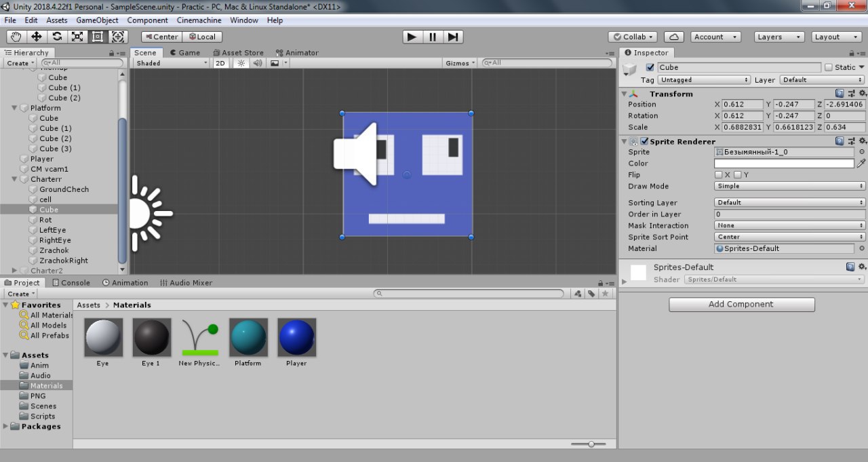Open the Component menu
Viewport: 868px width, 462px height.
[147, 20]
